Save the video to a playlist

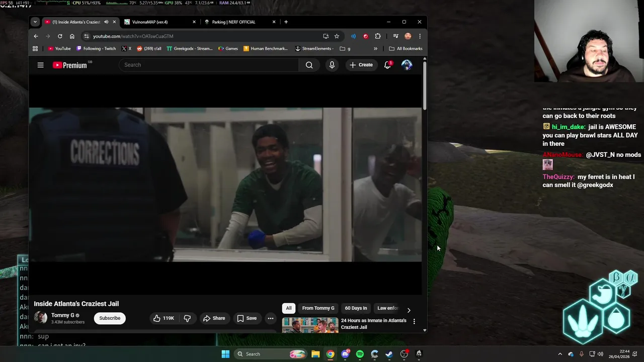coord(247,318)
